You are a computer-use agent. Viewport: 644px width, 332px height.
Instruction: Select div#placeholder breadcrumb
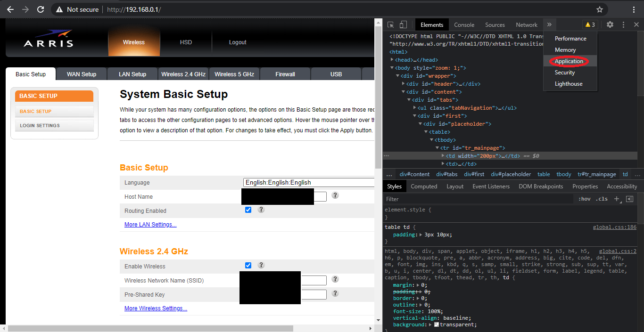pos(511,174)
